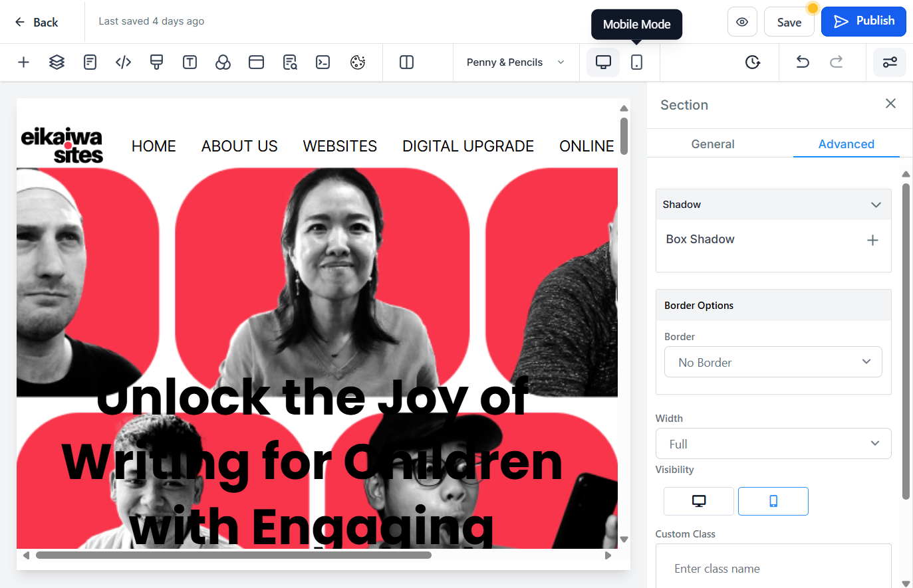The height and width of the screenshot is (588, 913).
Task: Preview the page with the eye icon
Action: 742,22
